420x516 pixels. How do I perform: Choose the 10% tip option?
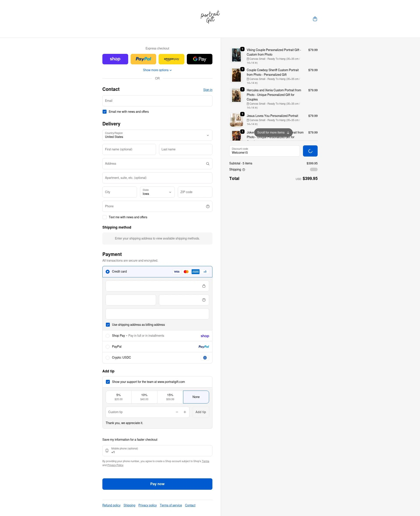(144, 397)
